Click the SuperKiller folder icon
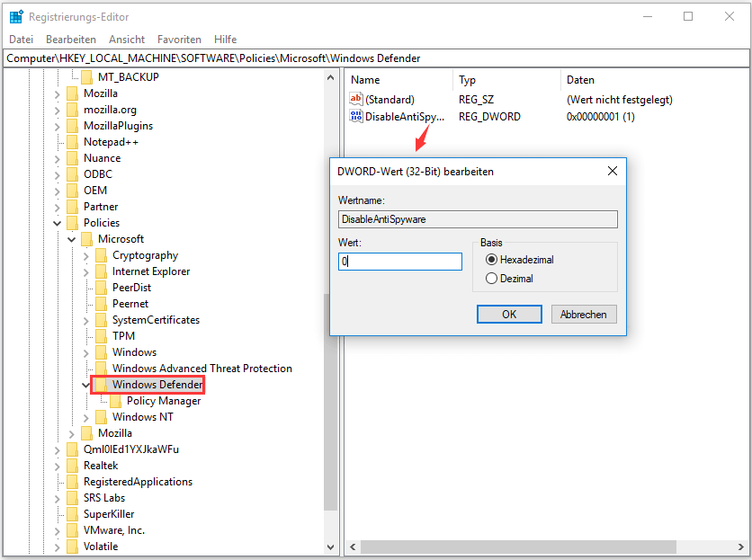Screen dimensions: 752x560 (73, 514)
